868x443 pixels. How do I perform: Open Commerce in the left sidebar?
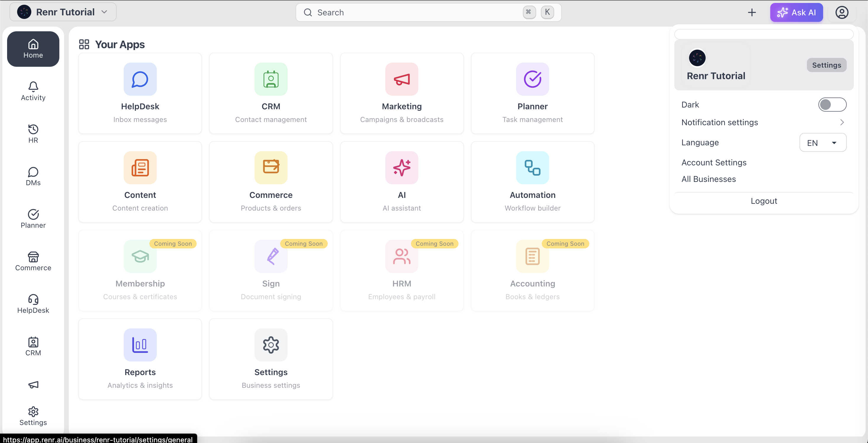click(33, 262)
